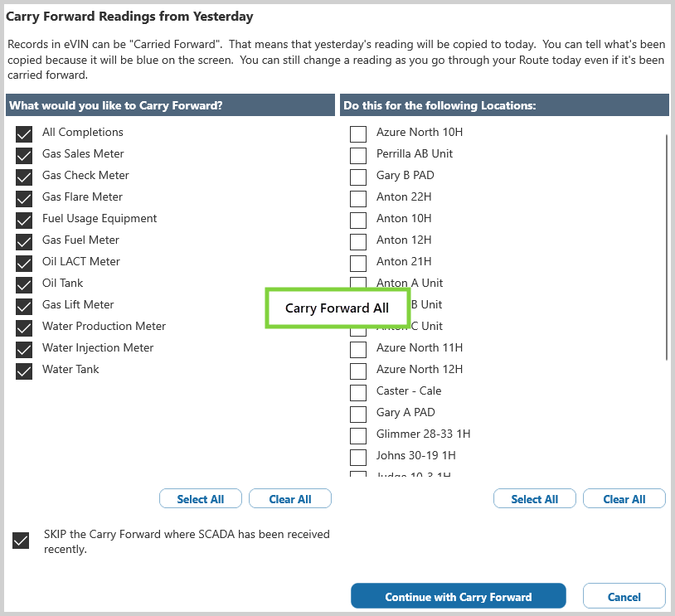The height and width of the screenshot is (616, 675).
Task: Uncheck the Oil LACT Meter box
Action: point(24,263)
